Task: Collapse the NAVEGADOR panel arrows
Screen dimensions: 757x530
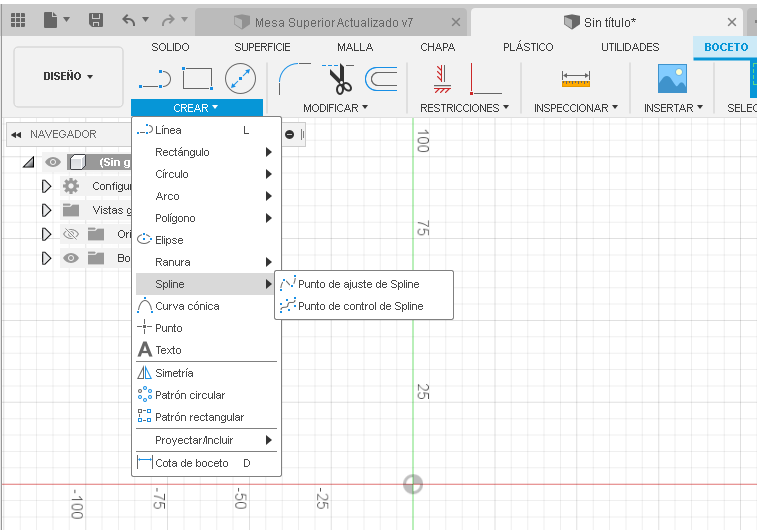Action: (x=16, y=135)
